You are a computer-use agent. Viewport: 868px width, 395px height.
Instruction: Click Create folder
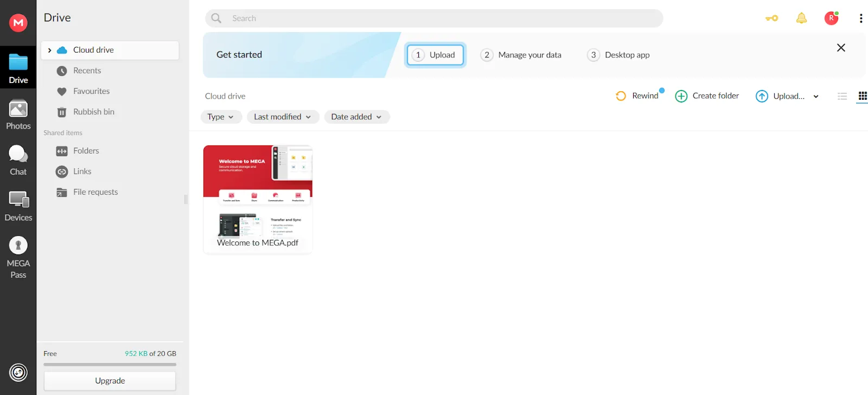[707, 96]
